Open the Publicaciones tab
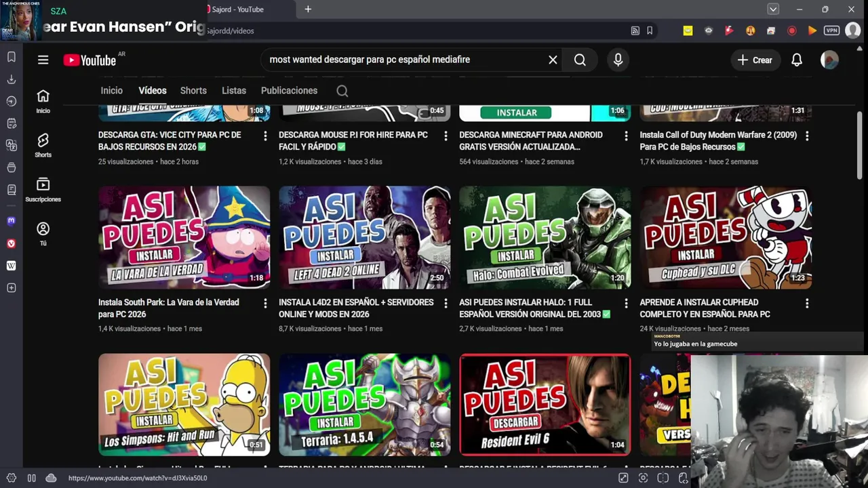 click(x=289, y=90)
